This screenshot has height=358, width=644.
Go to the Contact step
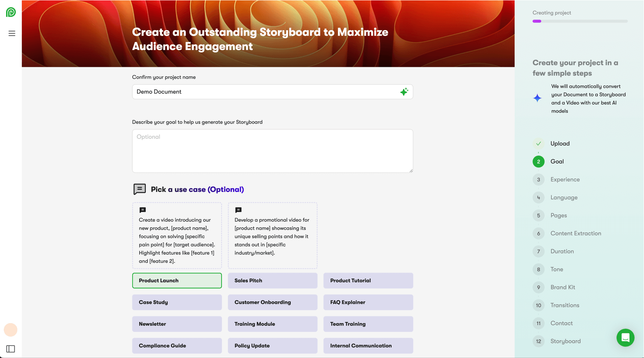[561, 324]
